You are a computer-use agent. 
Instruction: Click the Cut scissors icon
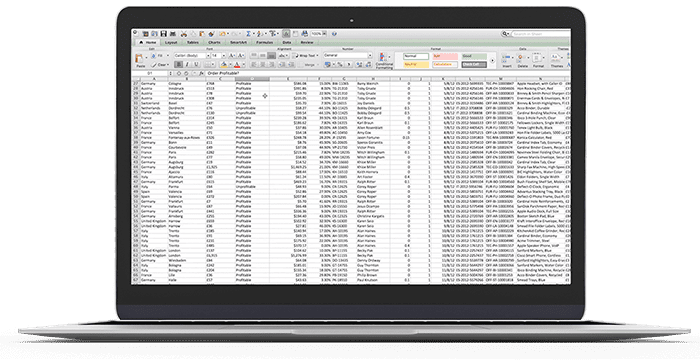click(183, 34)
